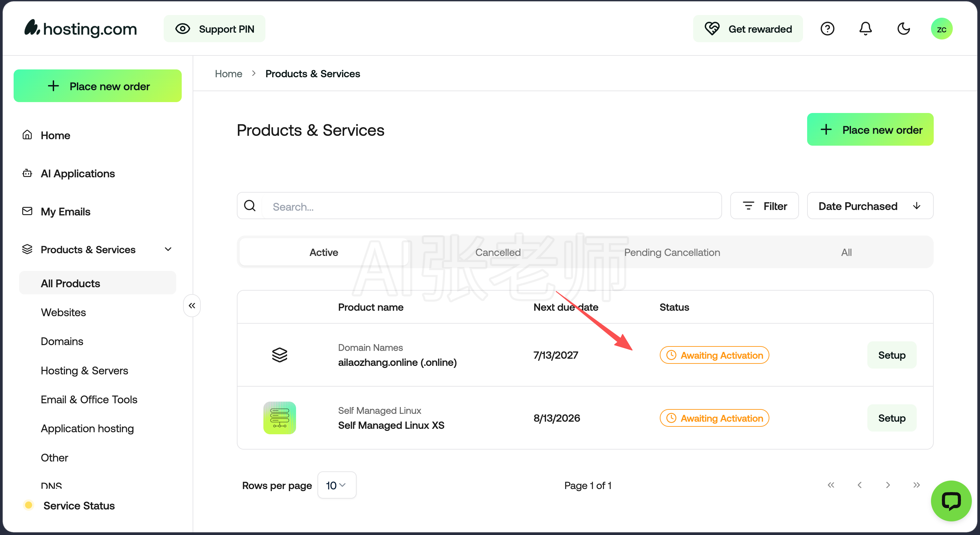The width and height of the screenshot is (980, 535).
Task: Open the live chat widget
Action: tap(951, 501)
